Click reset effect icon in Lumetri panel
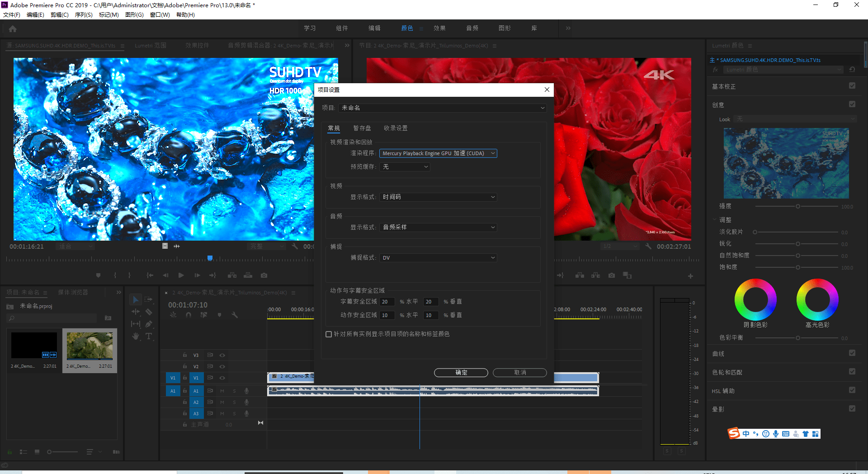868x474 pixels. 852,70
